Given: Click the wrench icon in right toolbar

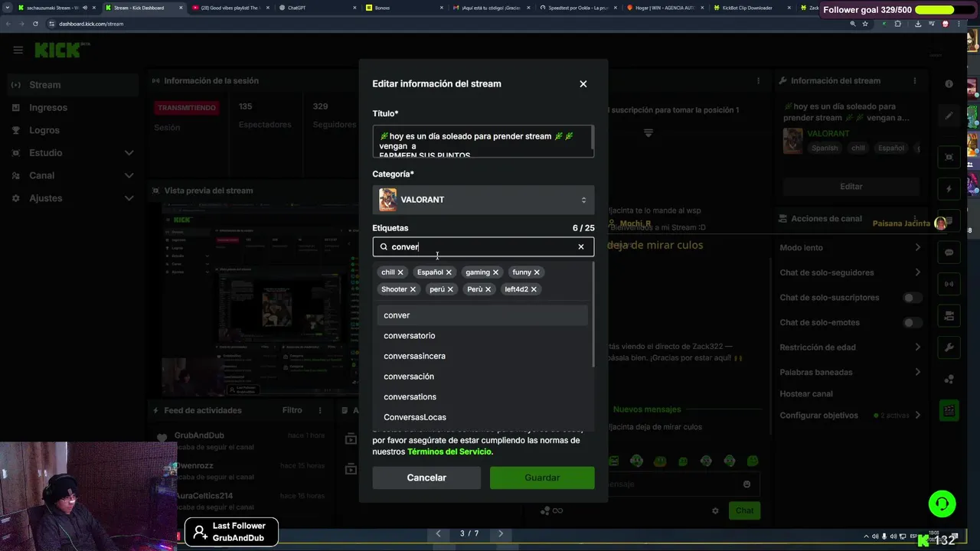Looking at the screenshot, I should pos(949,347).
